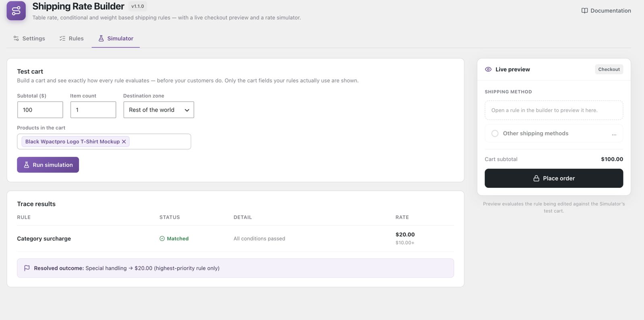644x320 pixels.
Task: Click the Shipping Rate Builder logo icon
Action: [x=16, y=10]
